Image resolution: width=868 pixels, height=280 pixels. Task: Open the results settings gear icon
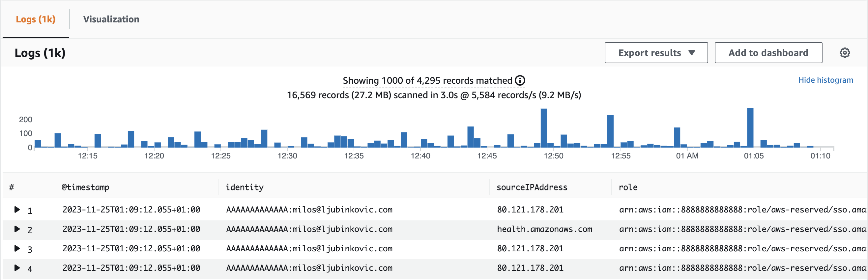[844, 53]
